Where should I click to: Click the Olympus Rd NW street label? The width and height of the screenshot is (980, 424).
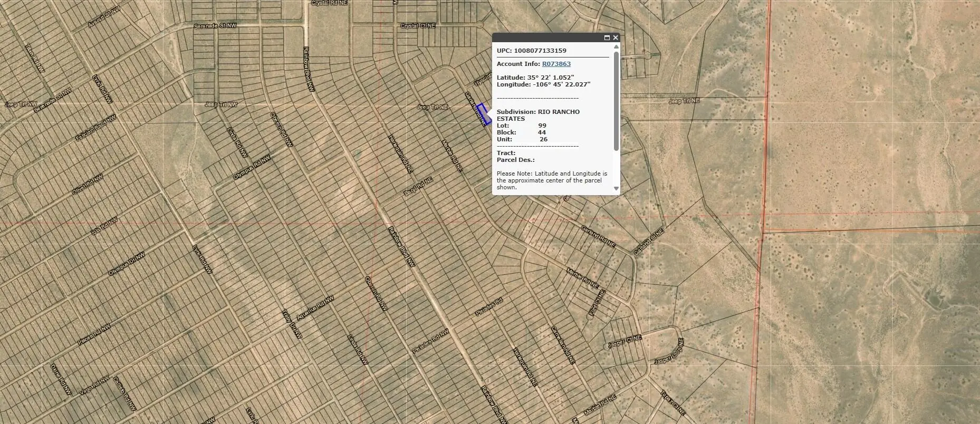tap(252, 167)
